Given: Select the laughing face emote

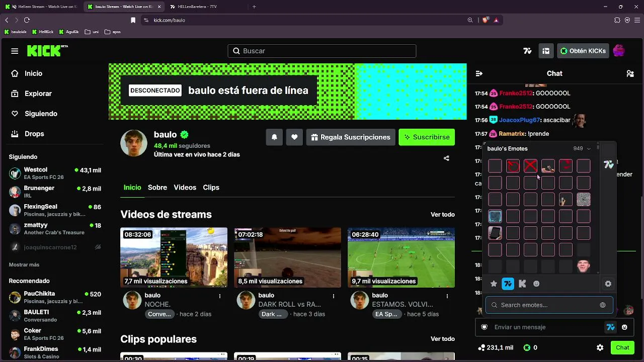Looking at the screenshot, I should point(584,266).
